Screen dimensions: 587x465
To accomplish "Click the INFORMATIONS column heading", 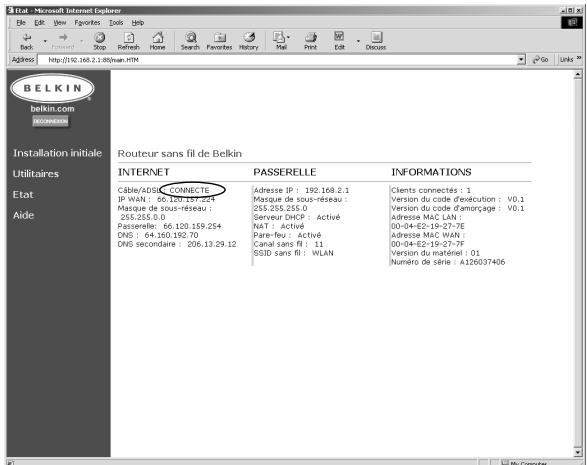I will 431,172.
